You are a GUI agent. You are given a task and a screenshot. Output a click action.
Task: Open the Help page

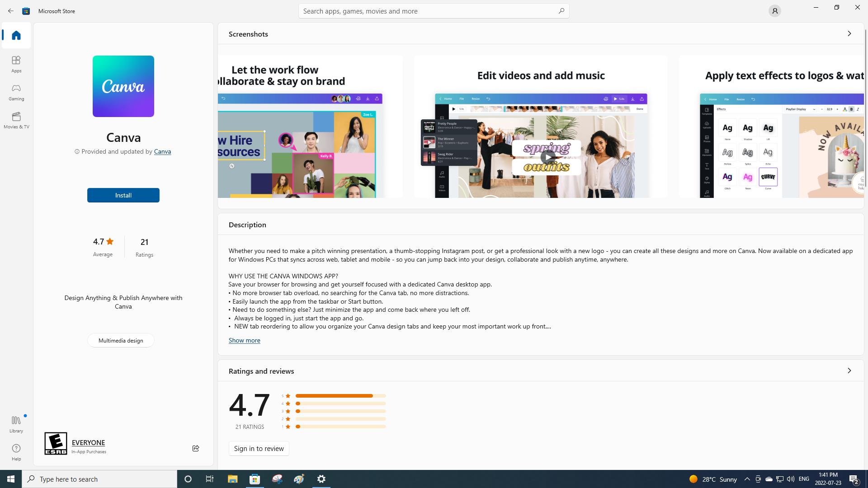click(x=16, y=452)
